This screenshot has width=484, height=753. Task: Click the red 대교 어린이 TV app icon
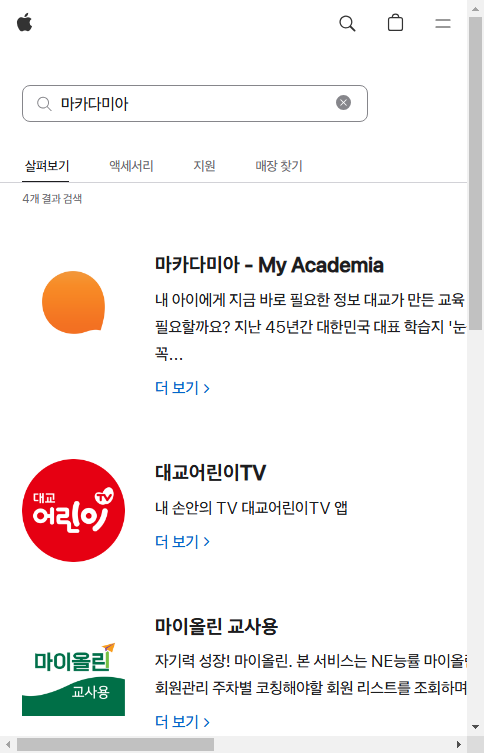(x=73, y=510)
